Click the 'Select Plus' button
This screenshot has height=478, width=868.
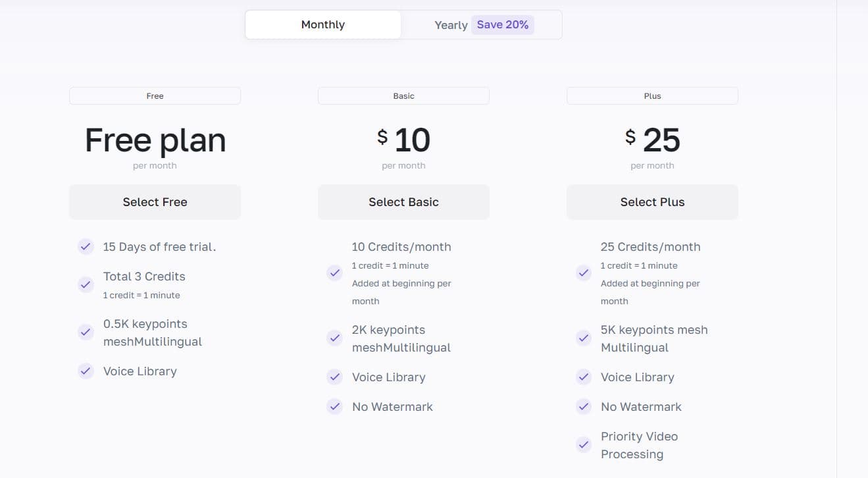[x=652, y=201]
